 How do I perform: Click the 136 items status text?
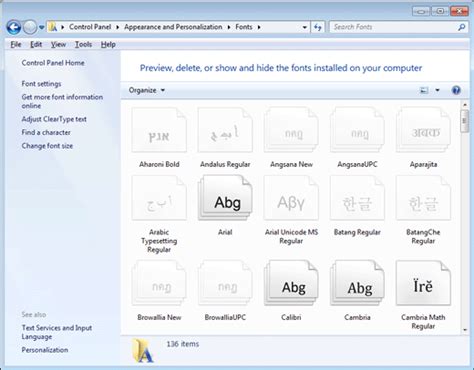183,344
